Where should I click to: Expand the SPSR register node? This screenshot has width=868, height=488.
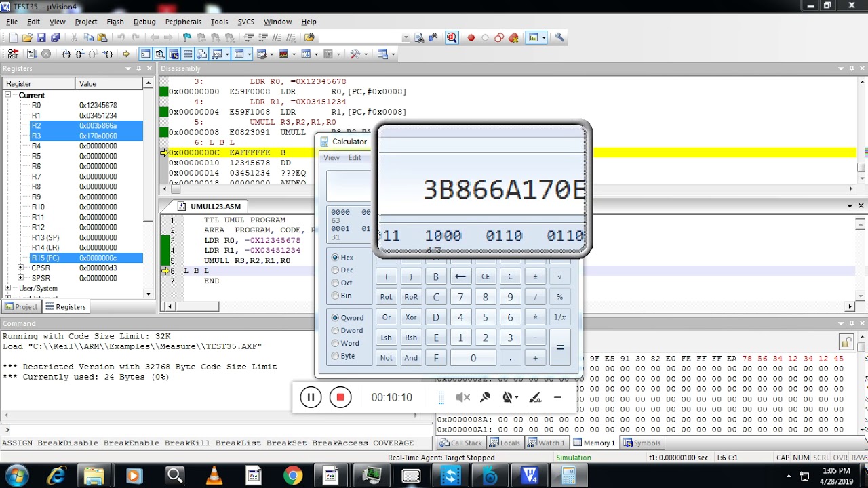tap(21, 279)
